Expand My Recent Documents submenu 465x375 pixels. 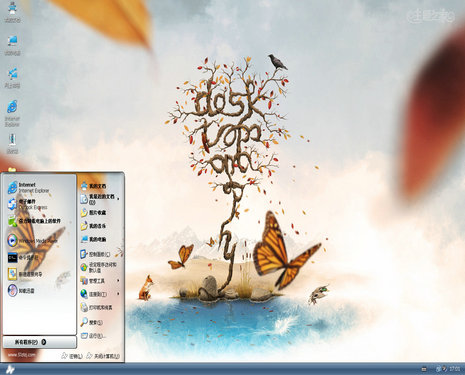[100, 199]
